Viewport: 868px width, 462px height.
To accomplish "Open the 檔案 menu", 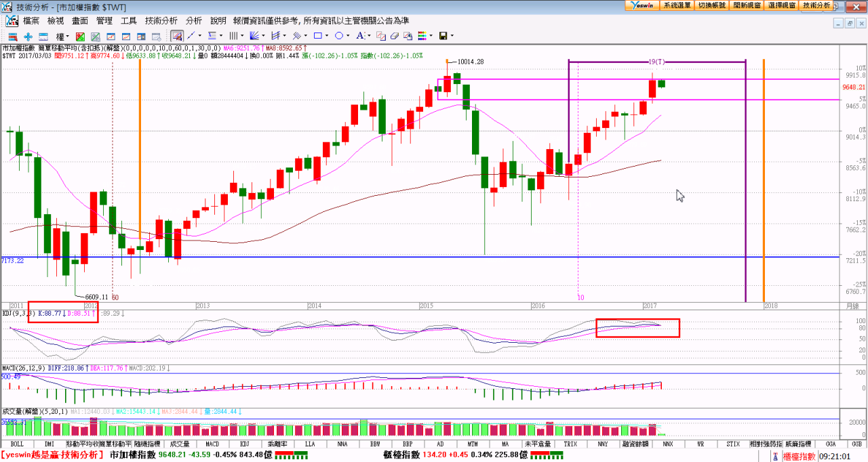I will point(31,21).
